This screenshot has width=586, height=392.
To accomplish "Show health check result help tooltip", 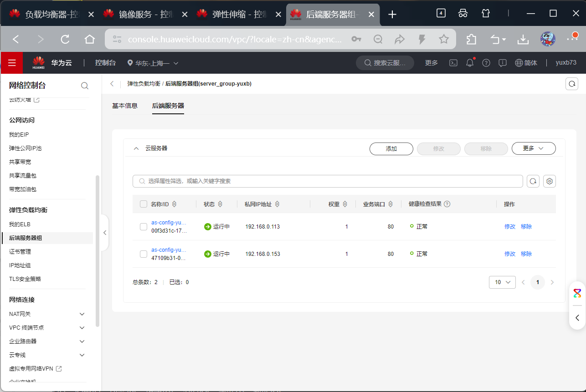I will click(447, 204).
